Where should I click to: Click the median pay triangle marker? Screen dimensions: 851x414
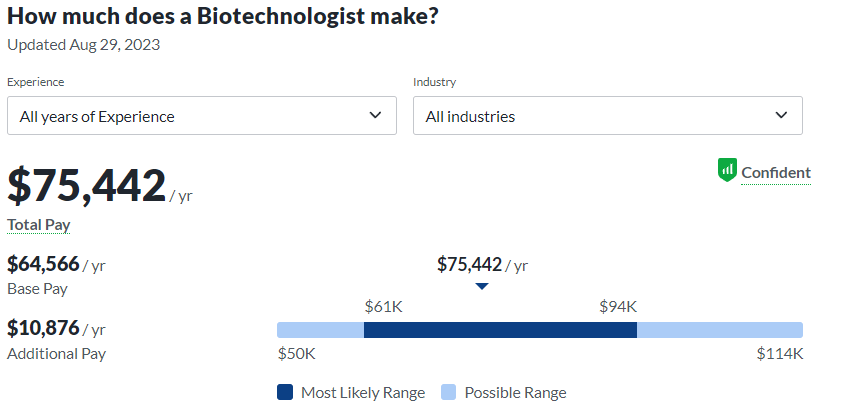(x=482, y=286)
